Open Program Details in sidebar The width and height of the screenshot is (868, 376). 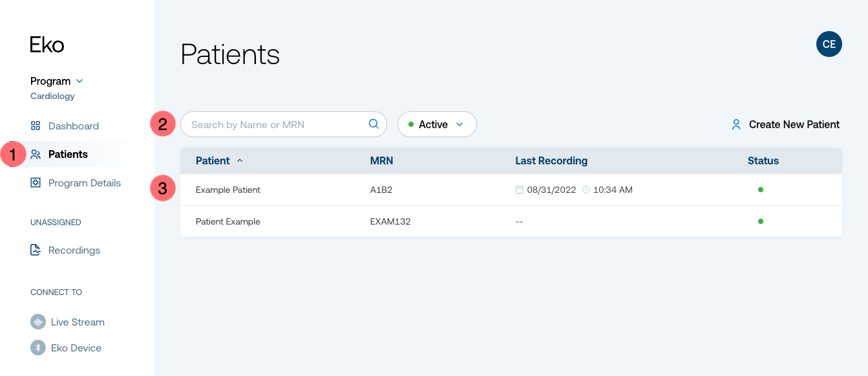pyautogui.click(x=76, y=182)
